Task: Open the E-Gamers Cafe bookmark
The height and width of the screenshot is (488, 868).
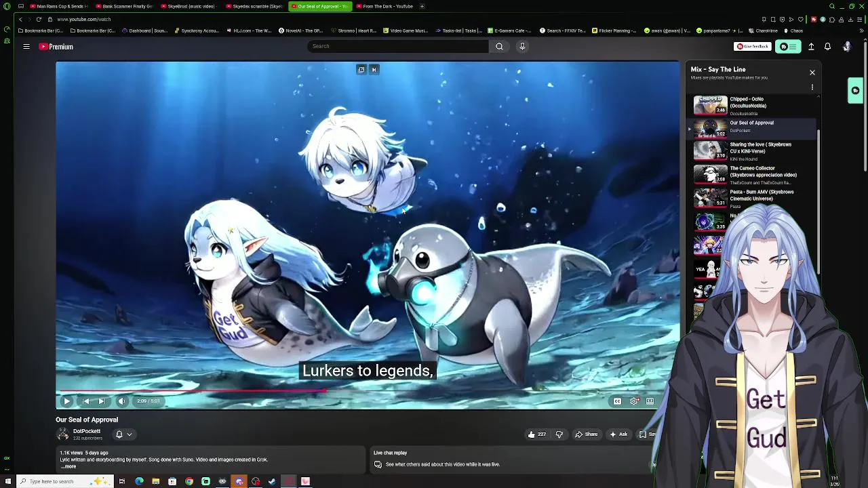Action: point(509,30)
